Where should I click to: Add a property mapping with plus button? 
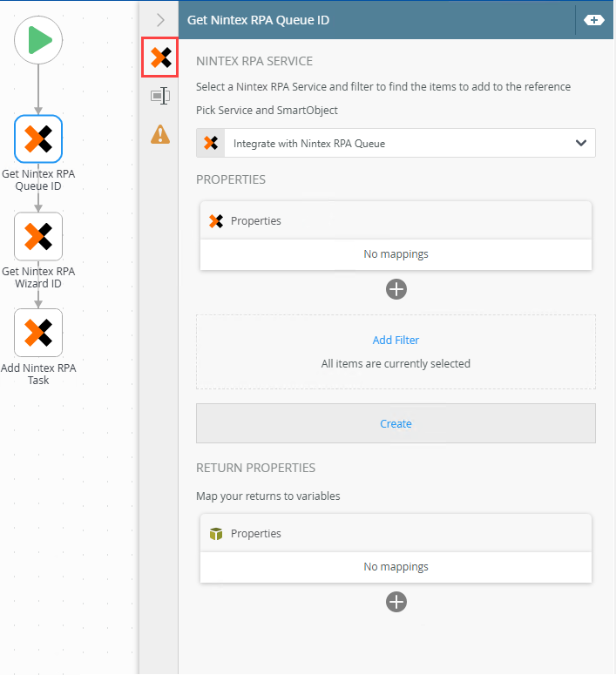pos(396,289)
